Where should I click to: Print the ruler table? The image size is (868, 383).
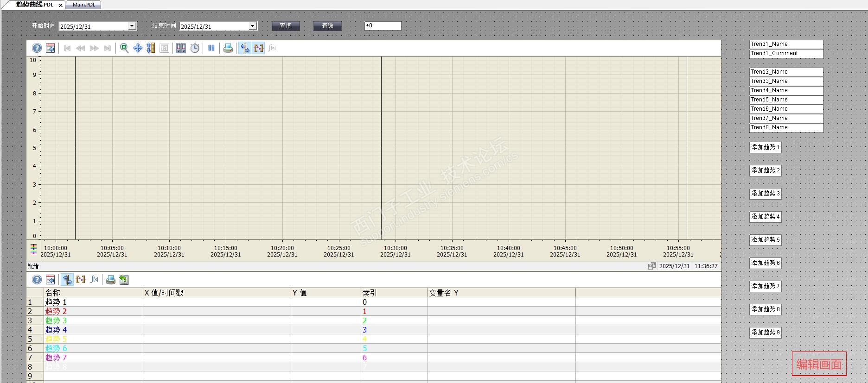(111, 280)
